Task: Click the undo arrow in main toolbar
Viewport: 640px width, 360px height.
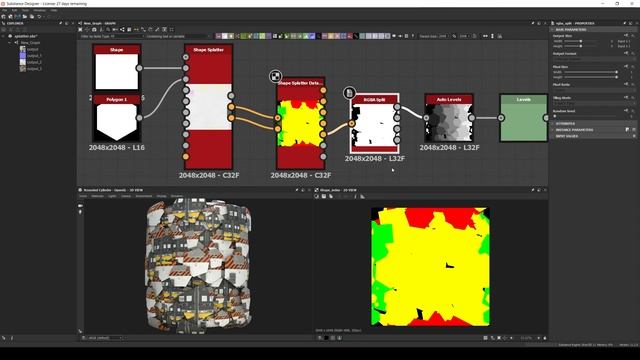Action: 39,17
